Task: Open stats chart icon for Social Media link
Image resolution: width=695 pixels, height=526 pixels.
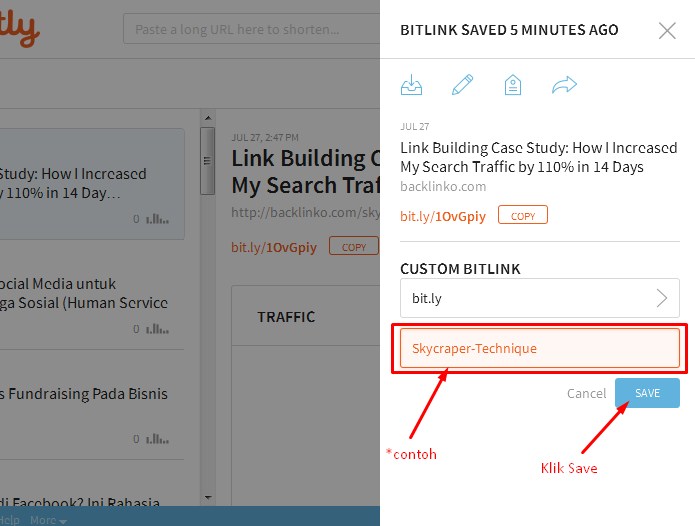Action: (x=157, y=329)
